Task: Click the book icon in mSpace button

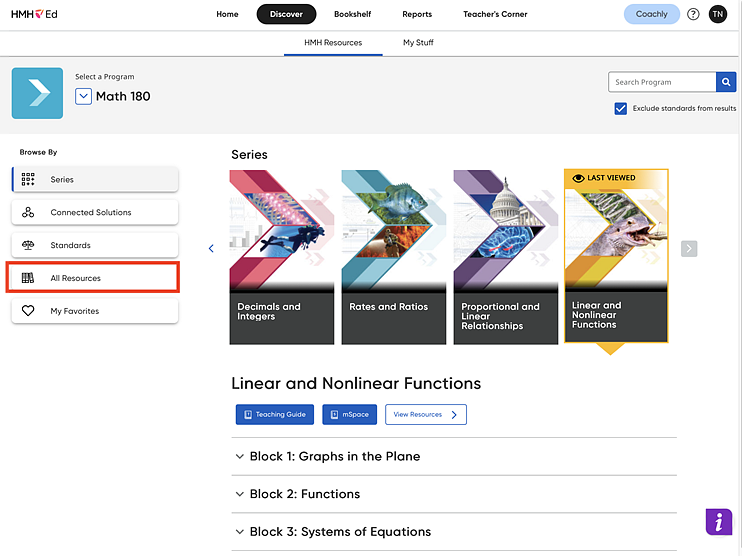Action: 334,415
